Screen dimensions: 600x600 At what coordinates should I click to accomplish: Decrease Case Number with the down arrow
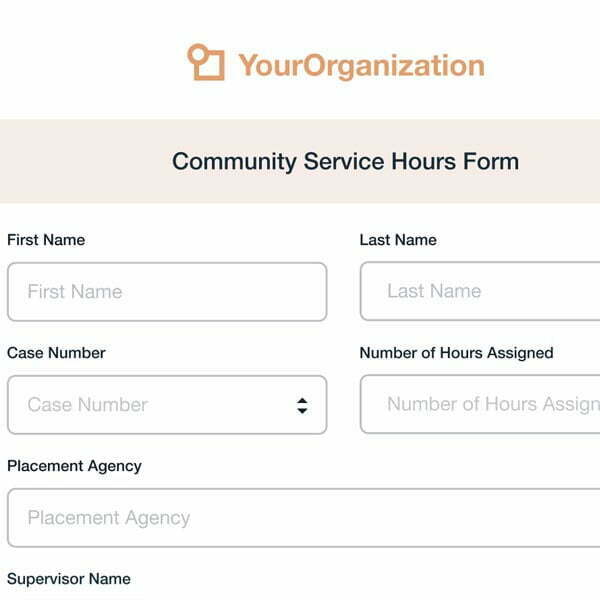coord(302,410)
